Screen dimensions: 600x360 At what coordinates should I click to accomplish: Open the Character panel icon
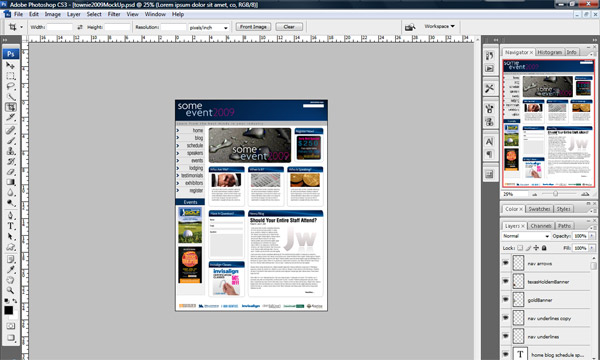[x=489, y=142]
